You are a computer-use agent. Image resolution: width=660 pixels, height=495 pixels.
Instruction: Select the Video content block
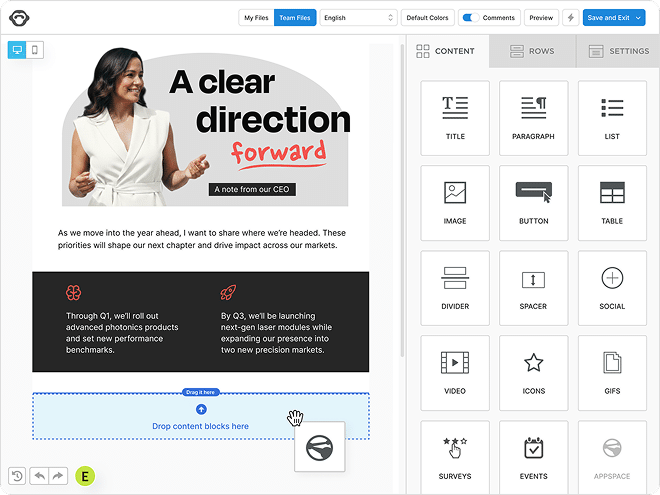(455, 373)
